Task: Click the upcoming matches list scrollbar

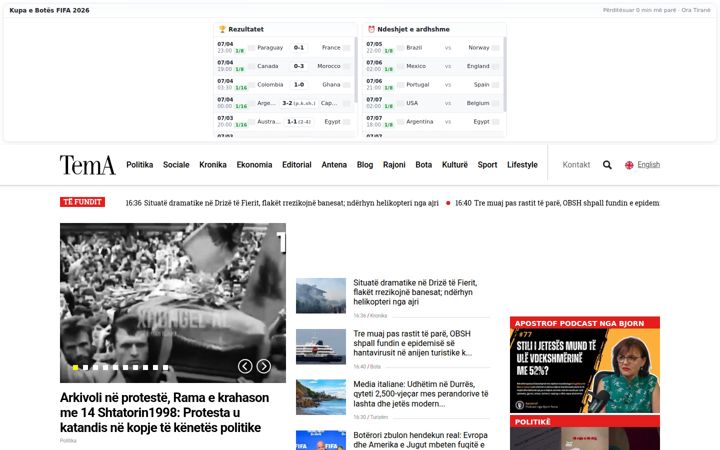Action: click(x=505, y=74)
